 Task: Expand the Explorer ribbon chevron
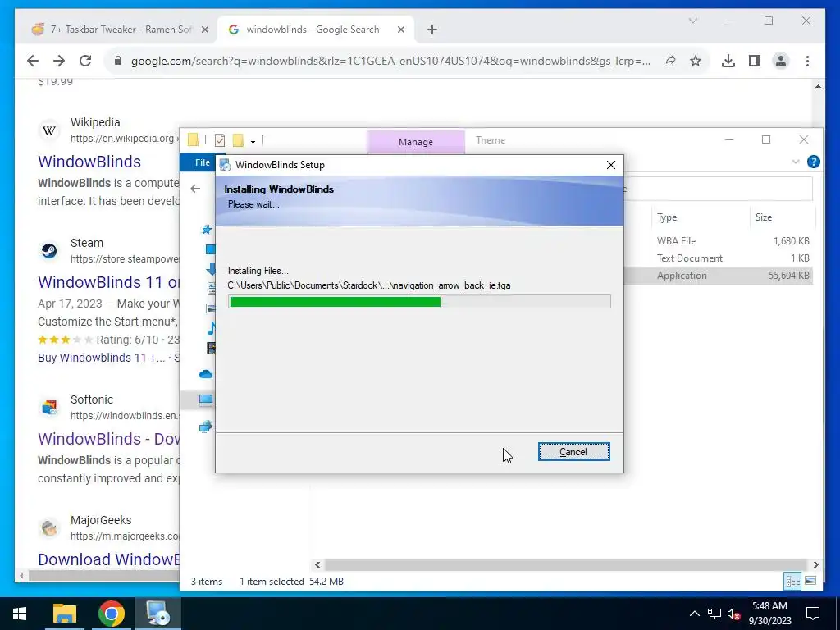point(796,162)
